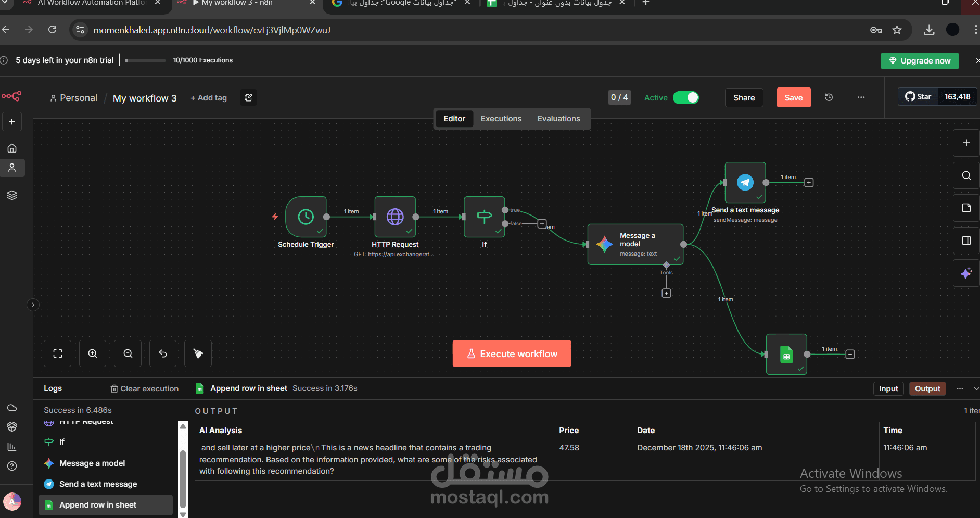980x518 pixels.
Task: Add node after Google Sheets output plus
Action: (850, 355)
